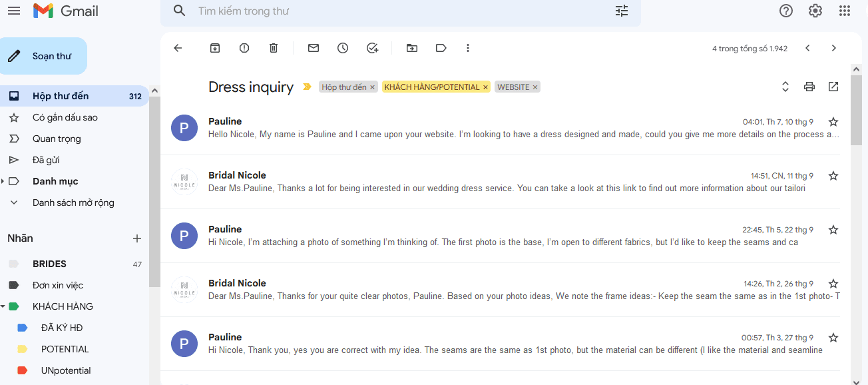
Task: Expand the Danh mục categories section
Action: pyautogui.click(x=3, y=181)
